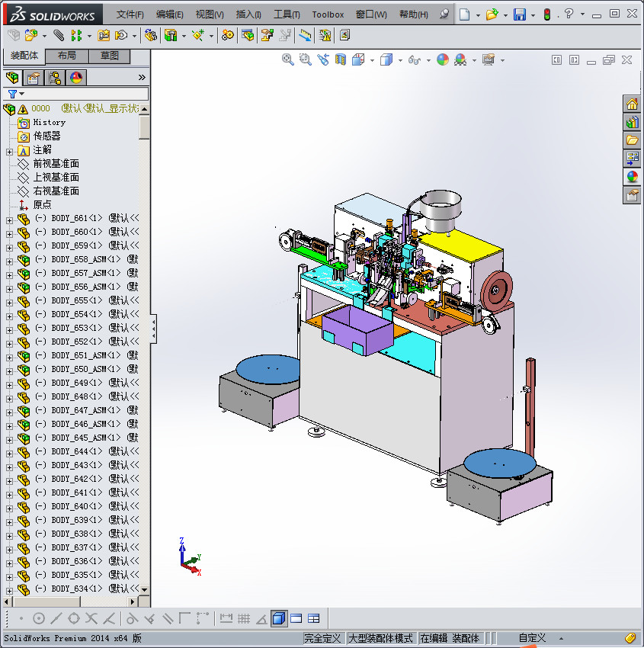The width and height of the screenshot is (644, 648).
Task: Click the Section View icon
Action: 341,60
